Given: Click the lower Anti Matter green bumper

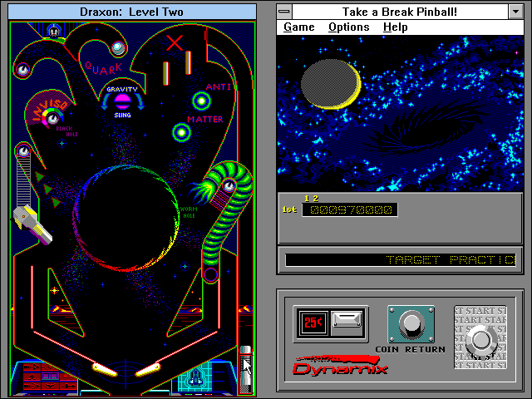Looking at the screenshot, I should click(181, 133).
